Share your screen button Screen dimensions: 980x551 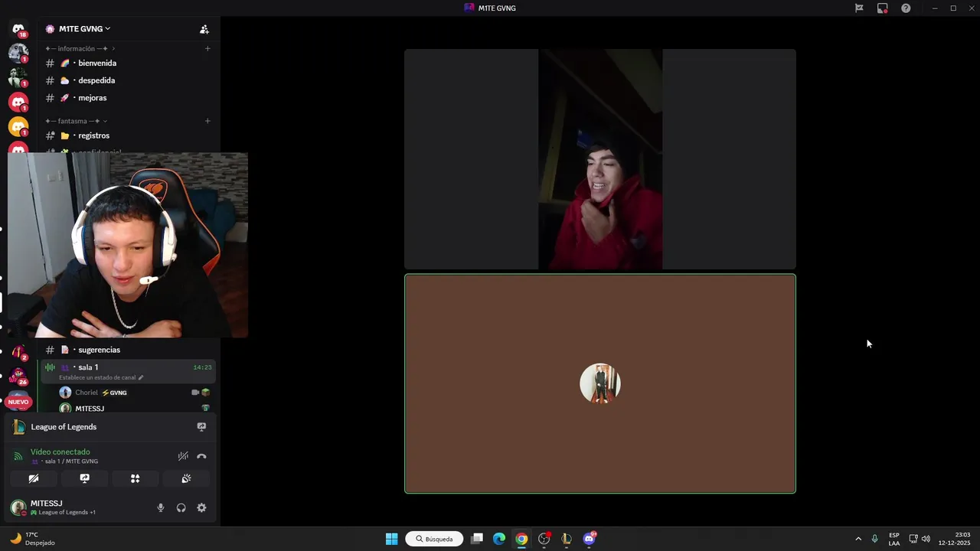click(x=85, y=478)
